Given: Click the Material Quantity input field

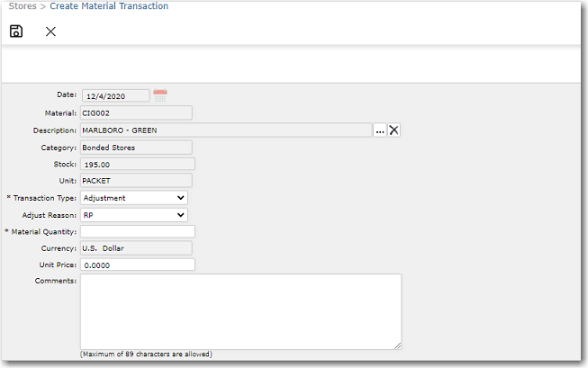Looking at the screenshot, I should pos(137,231).
